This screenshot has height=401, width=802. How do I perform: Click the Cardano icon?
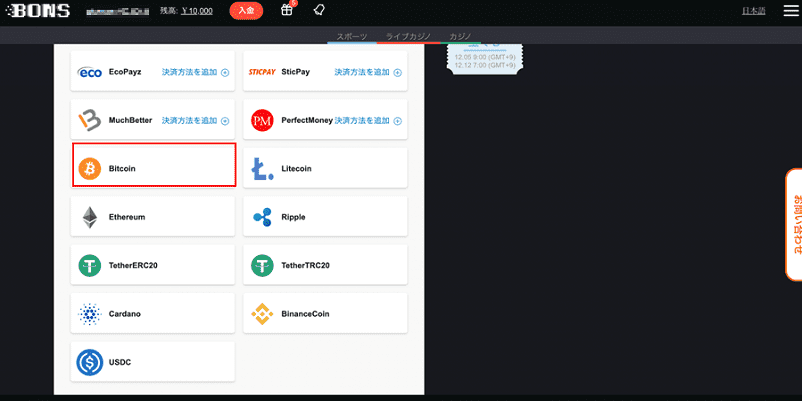pyautogui.click(x=90, y=314)
